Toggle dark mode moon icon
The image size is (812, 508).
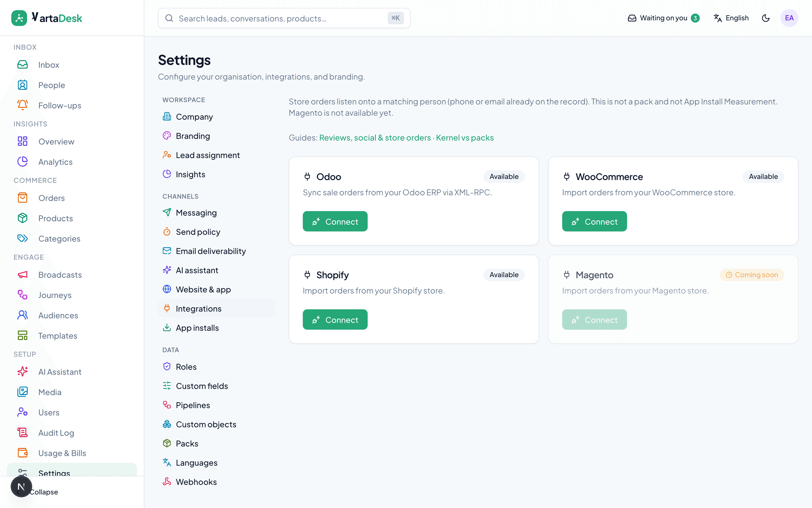[x=766, y=18]
